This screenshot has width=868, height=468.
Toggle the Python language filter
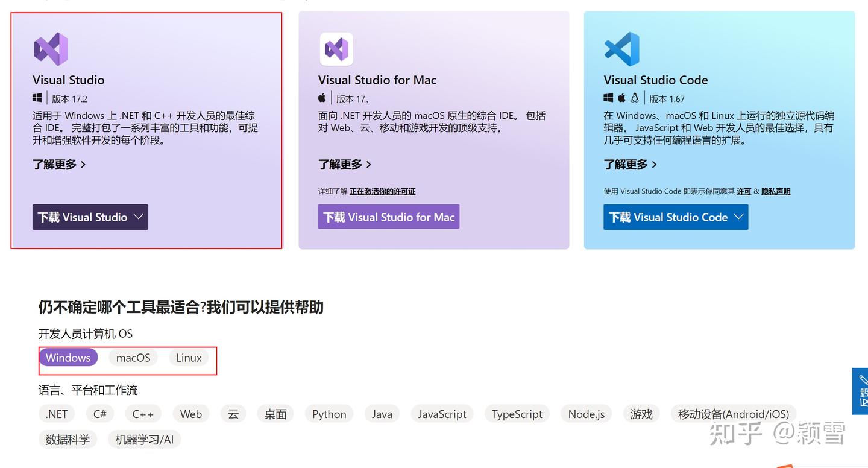(329, 414)
